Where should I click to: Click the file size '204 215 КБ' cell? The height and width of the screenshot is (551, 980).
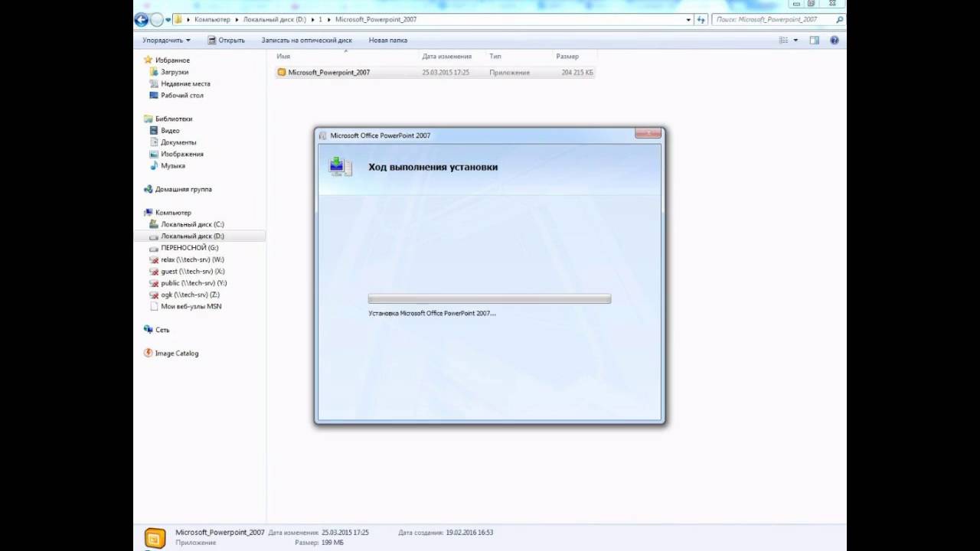(577, 72)
